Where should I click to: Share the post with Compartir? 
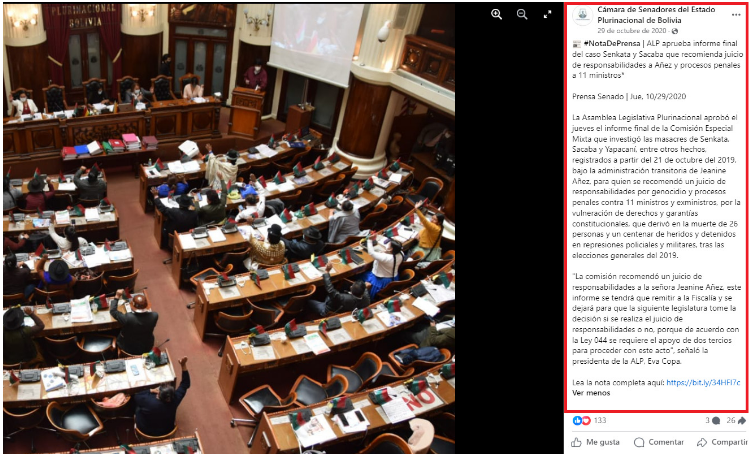click(x=722, y=442)
